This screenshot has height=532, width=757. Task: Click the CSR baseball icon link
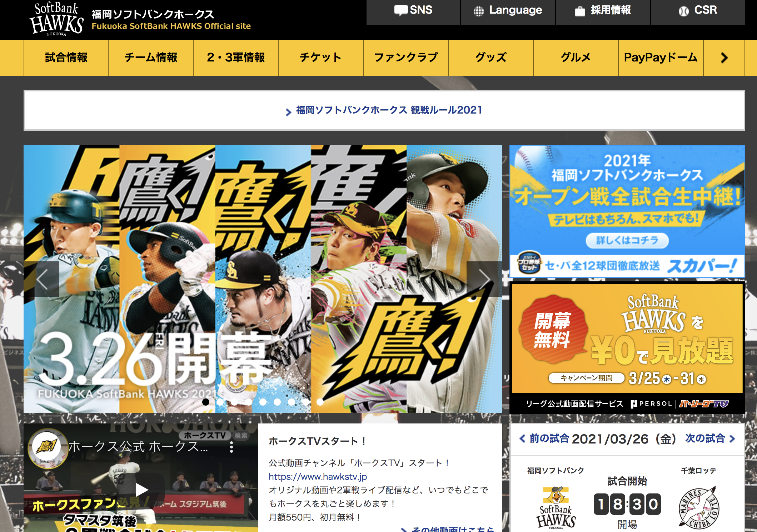[x=683, y=11]
